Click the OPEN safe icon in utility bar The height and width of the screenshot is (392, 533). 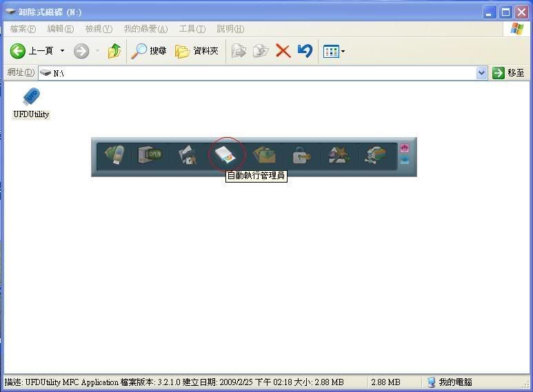(x=150, y=155)
